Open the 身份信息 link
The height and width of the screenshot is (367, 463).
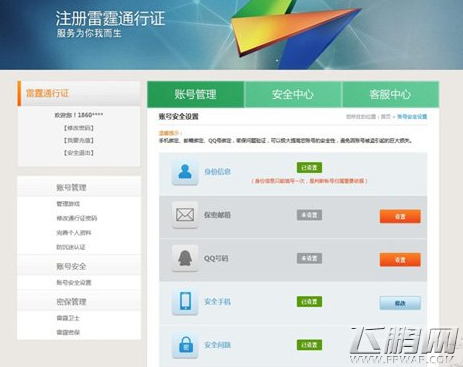click(217, 172)
